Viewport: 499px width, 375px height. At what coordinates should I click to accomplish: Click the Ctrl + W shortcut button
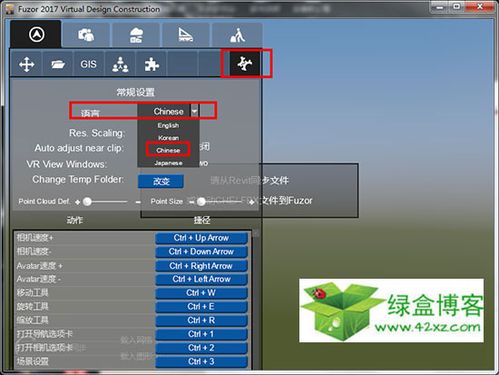pyautogui.click(x=201, y=293)
